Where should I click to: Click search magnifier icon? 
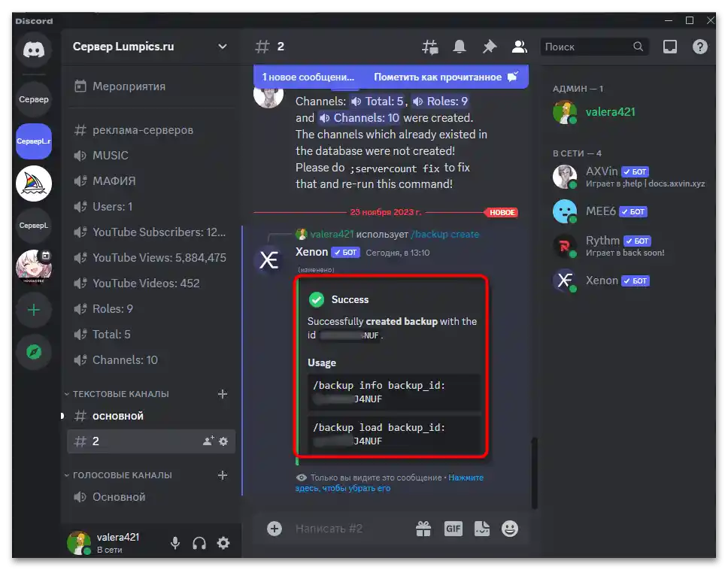tap(638, 47)
